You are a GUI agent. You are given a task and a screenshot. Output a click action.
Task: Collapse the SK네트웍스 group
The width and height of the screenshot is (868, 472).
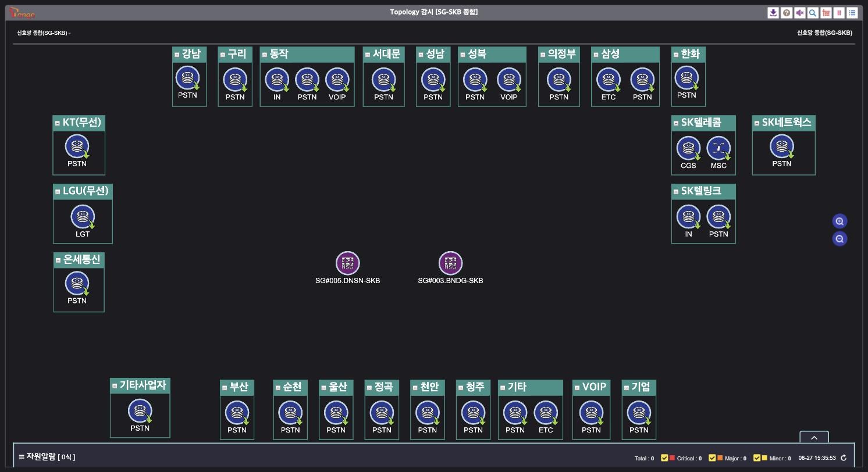click(756, 123)
